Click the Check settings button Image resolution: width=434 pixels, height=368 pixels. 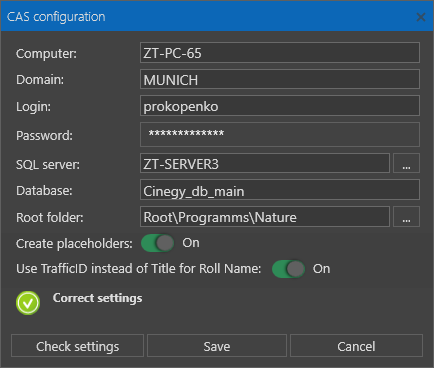pos(77,346)
